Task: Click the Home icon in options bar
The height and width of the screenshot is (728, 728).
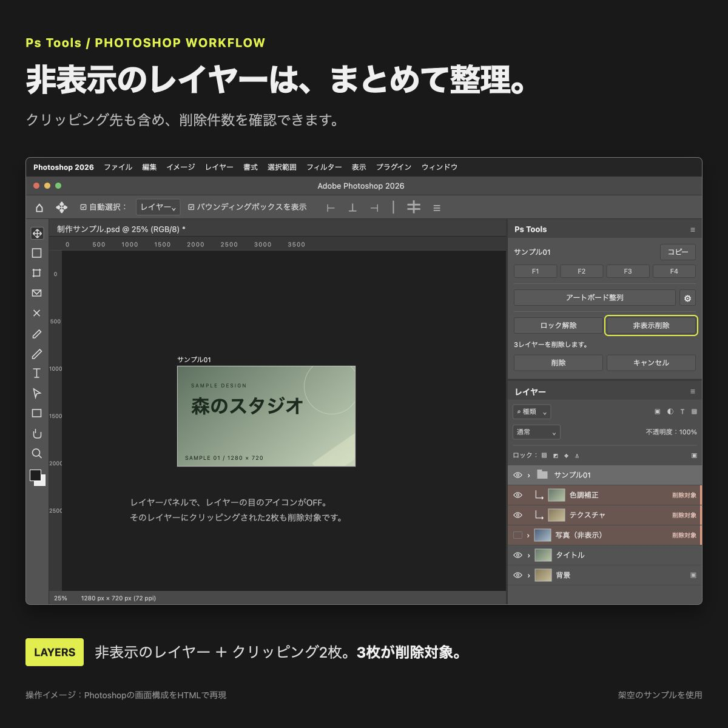Action: [x=39, y=207]
